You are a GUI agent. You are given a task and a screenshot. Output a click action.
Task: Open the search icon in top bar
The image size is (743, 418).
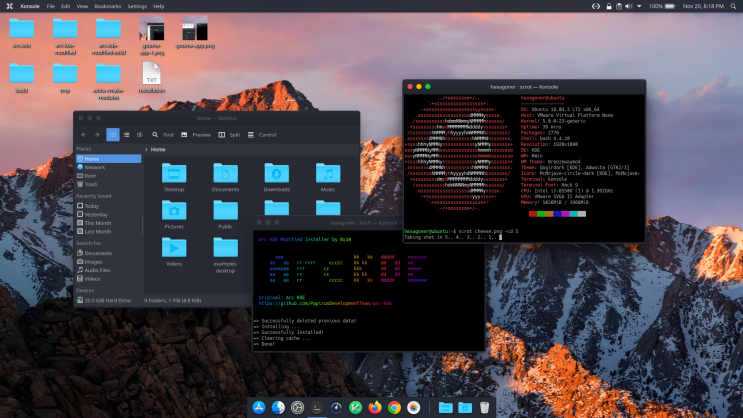point(733,6)
